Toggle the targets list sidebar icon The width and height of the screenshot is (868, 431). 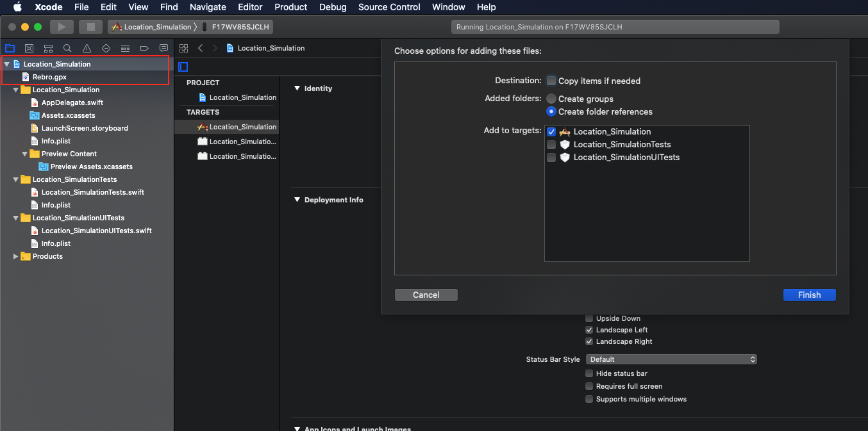pos(183,67)
